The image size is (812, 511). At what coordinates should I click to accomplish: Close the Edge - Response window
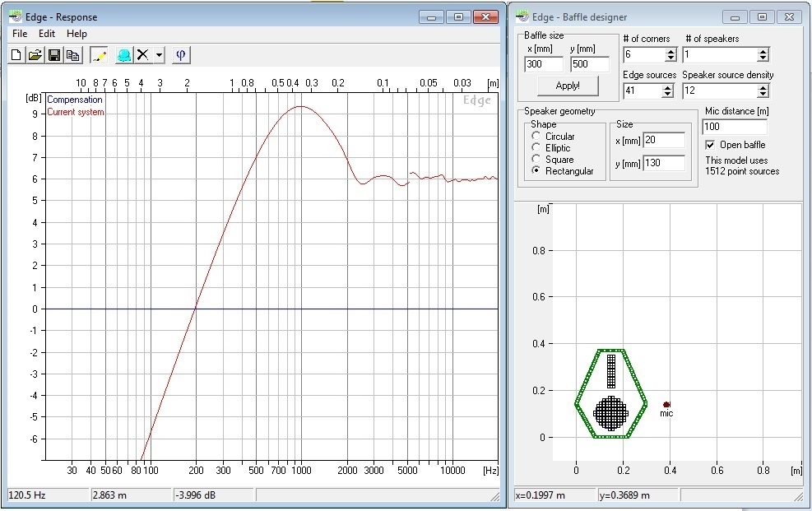(485, 17)
